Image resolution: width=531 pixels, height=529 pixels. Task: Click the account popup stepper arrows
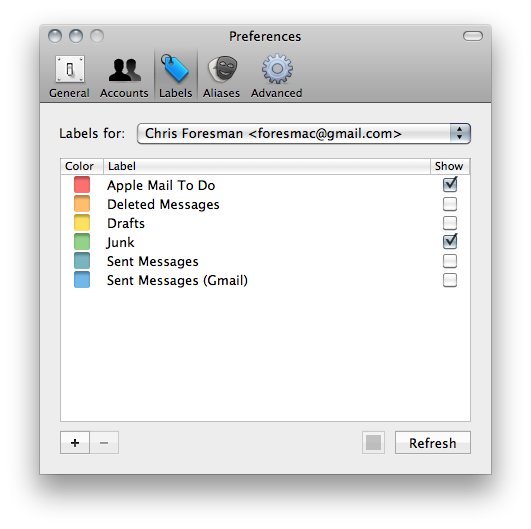click(460, 133)
